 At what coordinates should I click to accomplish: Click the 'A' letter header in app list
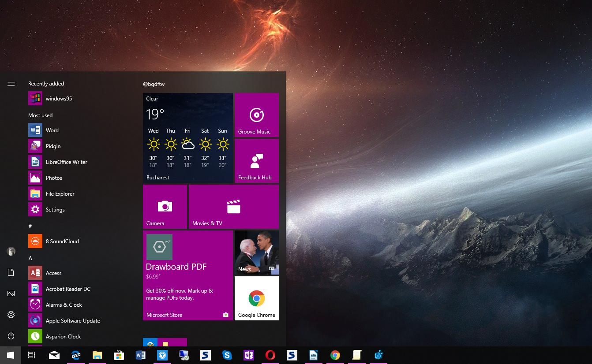pos(30,258)
